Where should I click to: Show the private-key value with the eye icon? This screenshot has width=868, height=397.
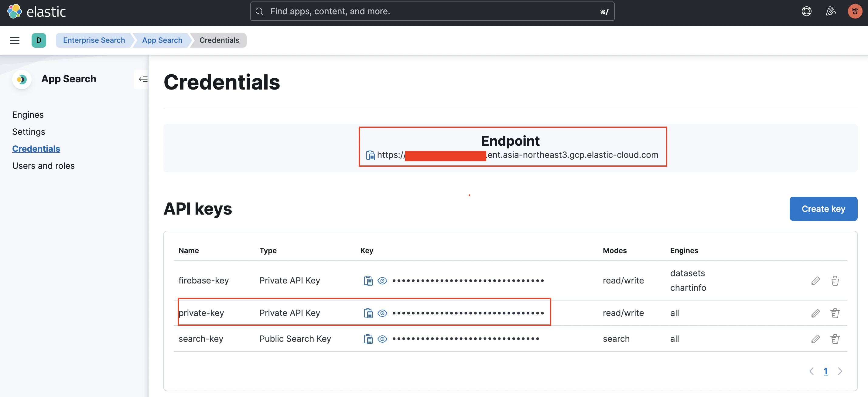[382, 313]
